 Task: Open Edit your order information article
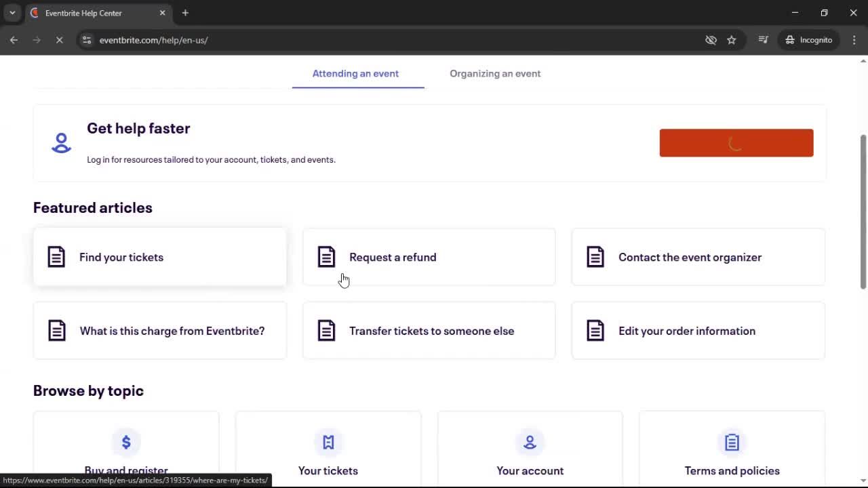pyautogui.click(x=698, y=331)
